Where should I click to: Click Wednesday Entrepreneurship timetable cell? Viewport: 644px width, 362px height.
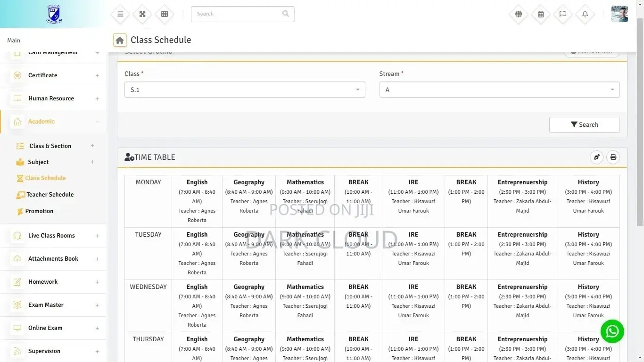tap(522, 306)
